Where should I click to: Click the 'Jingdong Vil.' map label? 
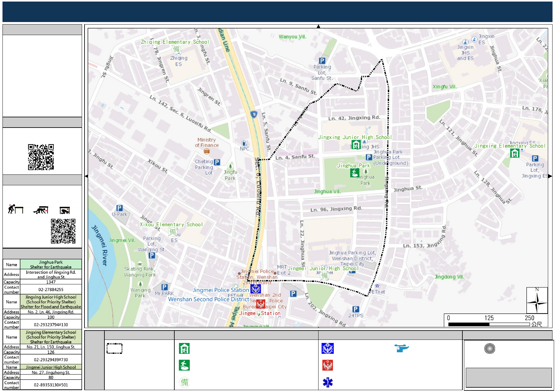(449, 277)
